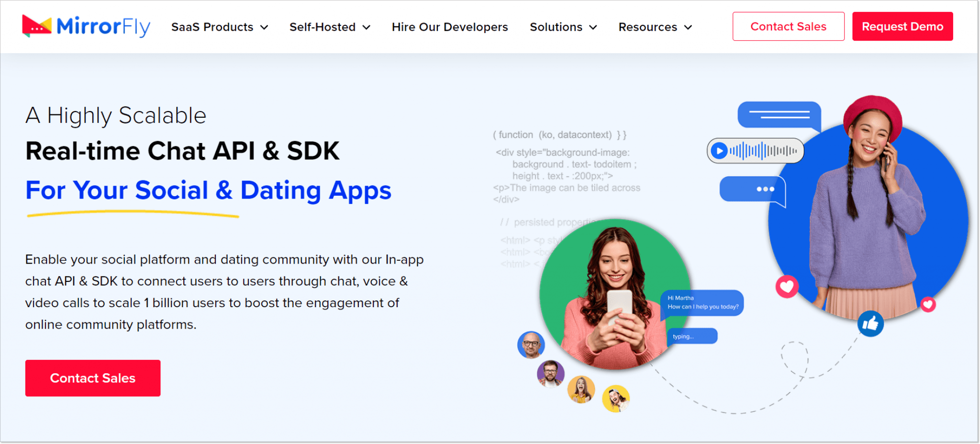Click the red Contact Sales button in the hero
Image resolution: width=980 pixels, height=444 pixels.
(92, 378)
